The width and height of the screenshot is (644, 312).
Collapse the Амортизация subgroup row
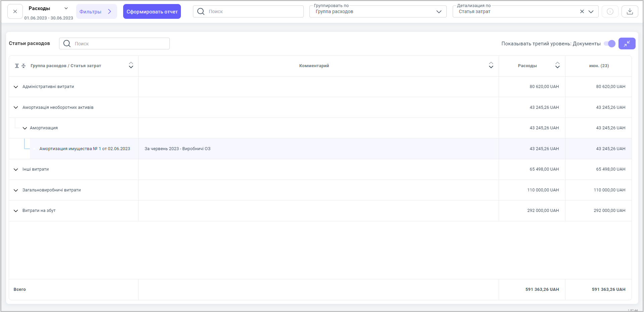pos(25,128)
